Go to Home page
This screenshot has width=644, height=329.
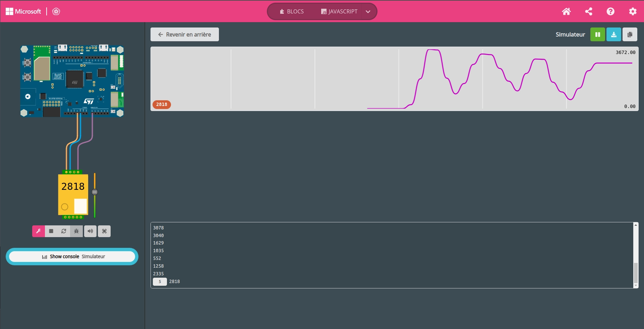coord(566,11)
